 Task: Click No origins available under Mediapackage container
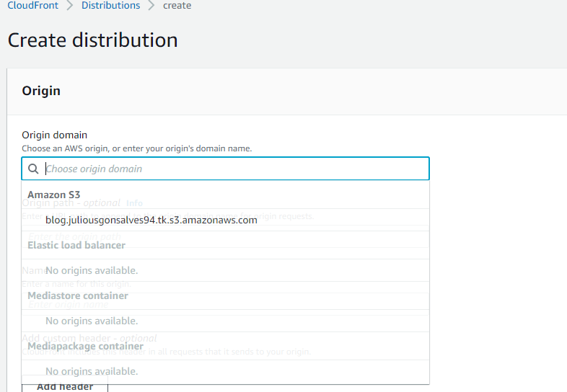pos(92,371)
